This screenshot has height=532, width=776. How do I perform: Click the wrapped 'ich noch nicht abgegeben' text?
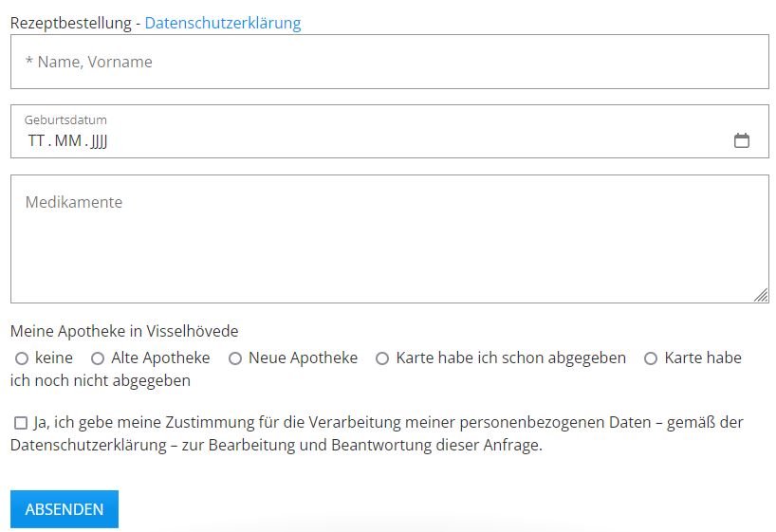[x=101, y=381]
